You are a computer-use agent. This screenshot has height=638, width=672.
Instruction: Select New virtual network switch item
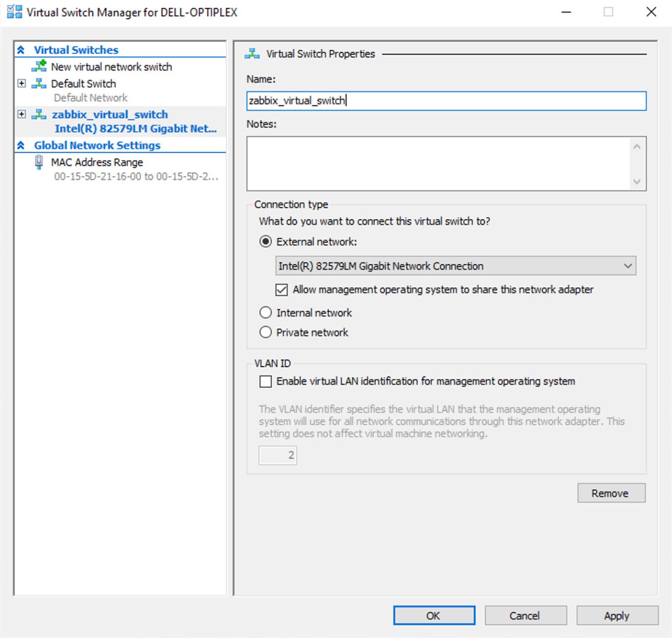[111, 67]
